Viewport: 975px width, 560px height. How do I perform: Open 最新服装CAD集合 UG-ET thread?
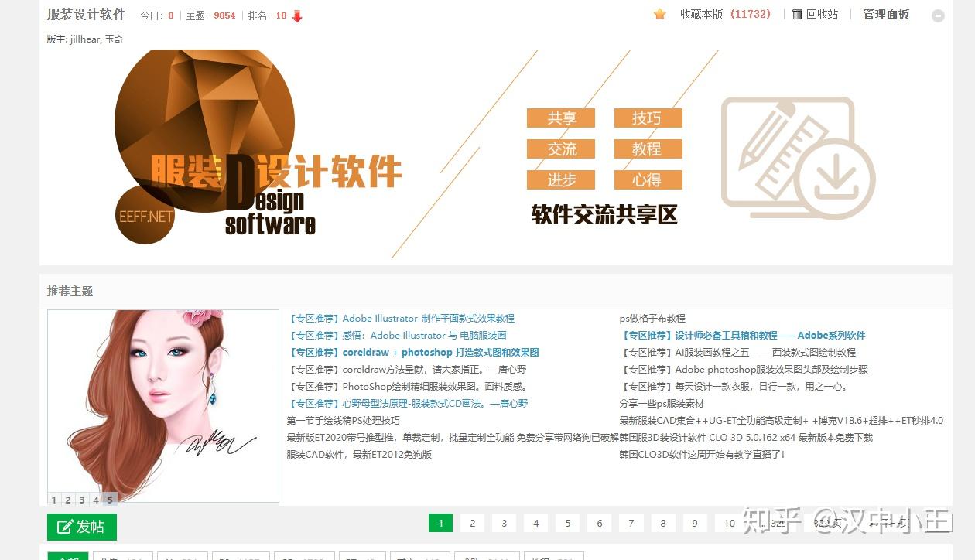point(782,420)
